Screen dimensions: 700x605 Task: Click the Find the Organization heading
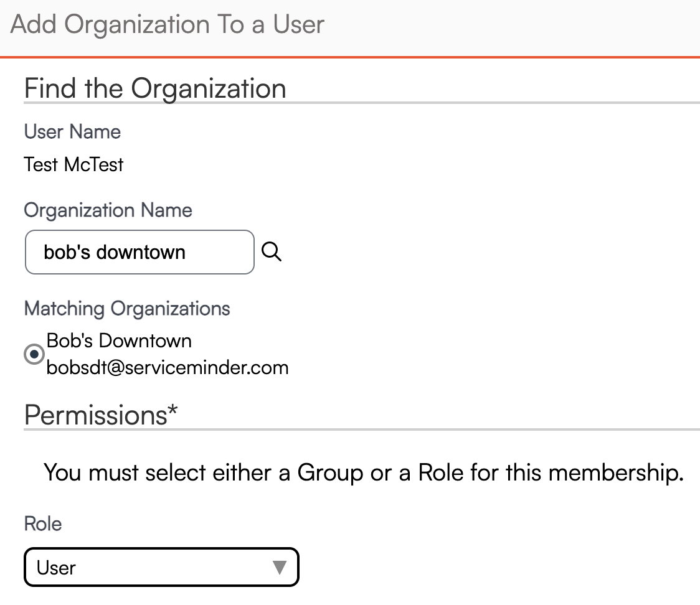[155, 88]
